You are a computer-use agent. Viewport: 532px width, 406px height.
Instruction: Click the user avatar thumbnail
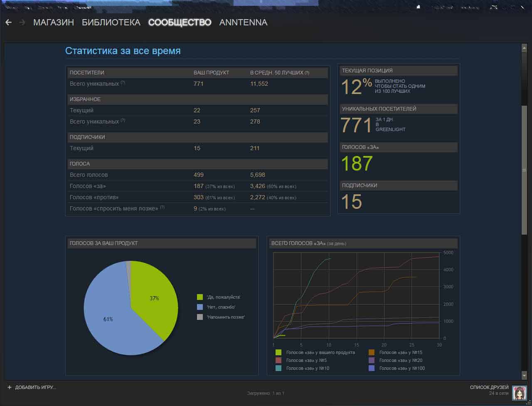tap(519, 393)
